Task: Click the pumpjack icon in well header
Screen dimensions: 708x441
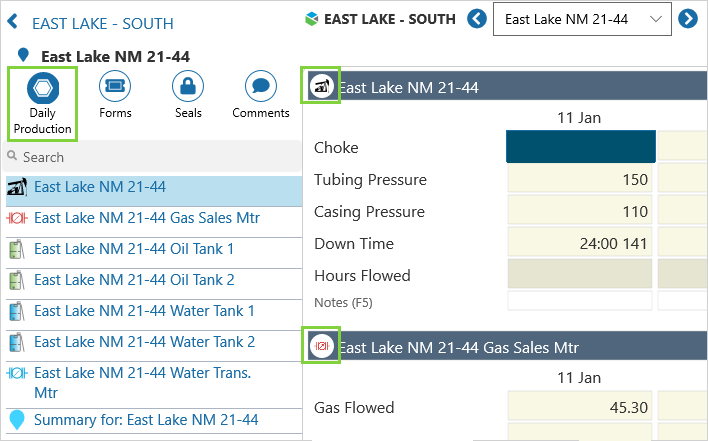Action: 322,87
